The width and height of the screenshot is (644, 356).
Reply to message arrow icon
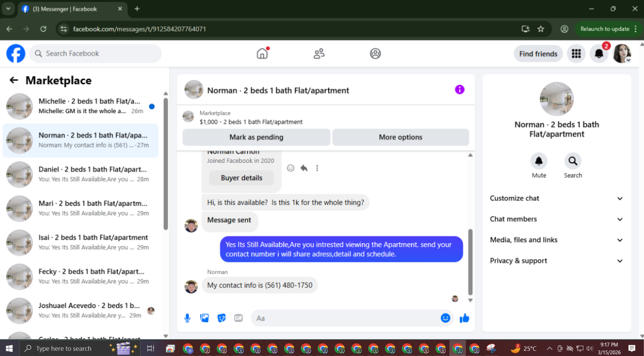click(x=304, y=168)
